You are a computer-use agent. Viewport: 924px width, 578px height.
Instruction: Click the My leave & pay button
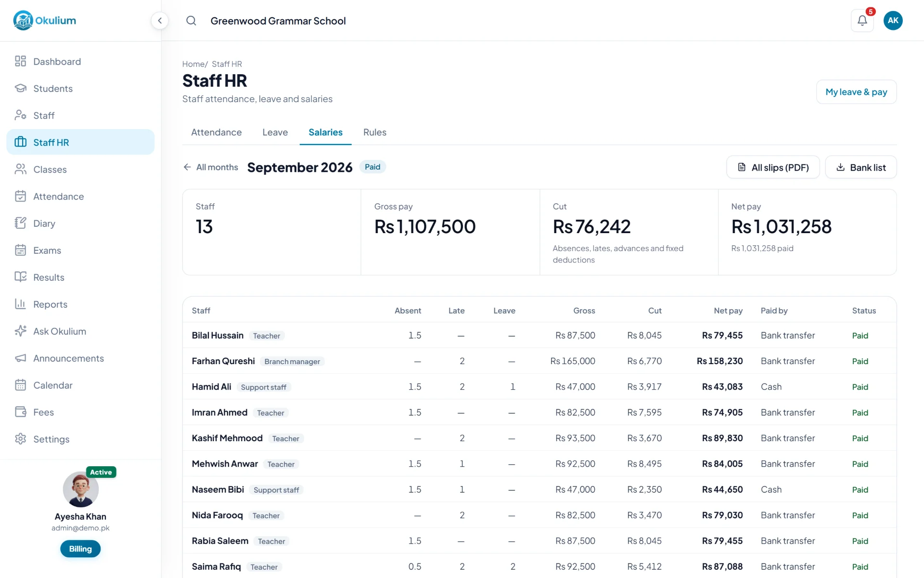[856, 92]
